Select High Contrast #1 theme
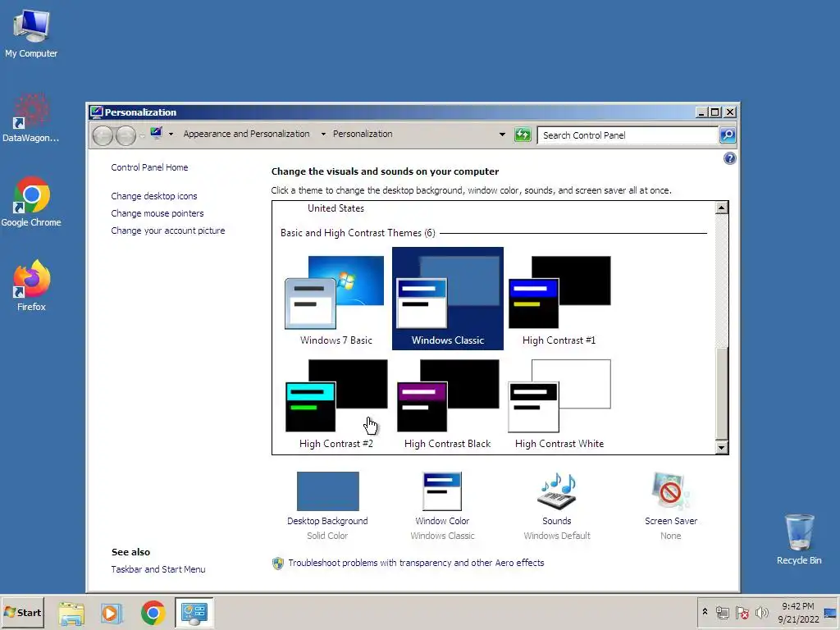The image size is (840, 630). (559, 299)
